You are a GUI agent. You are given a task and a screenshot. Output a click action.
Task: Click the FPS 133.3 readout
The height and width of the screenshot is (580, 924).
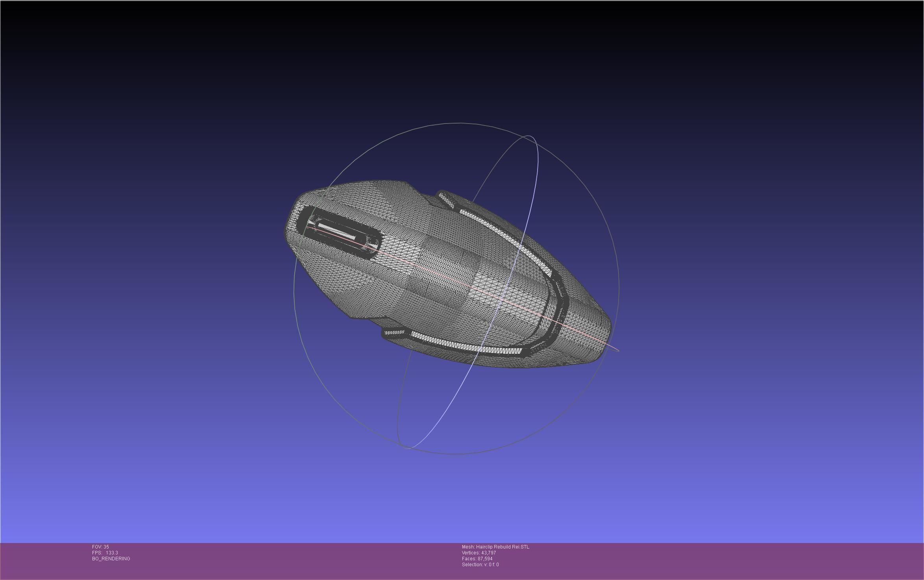click(x=105, y=553)
